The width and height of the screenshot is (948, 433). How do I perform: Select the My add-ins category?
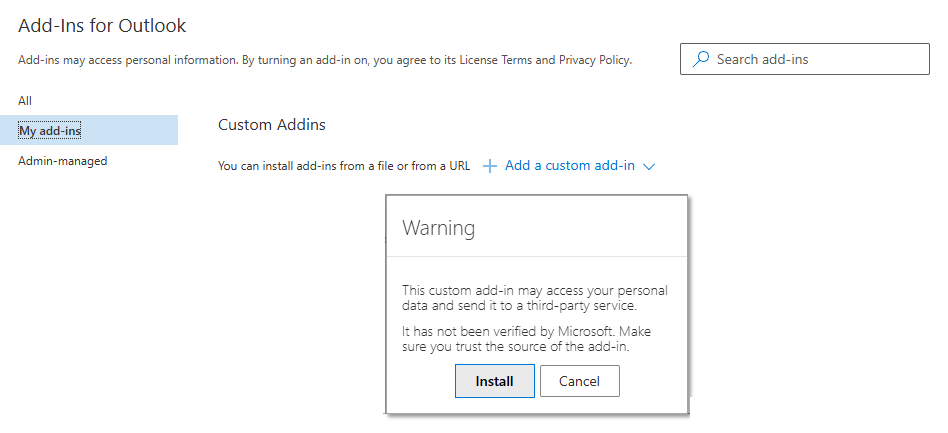click(x=50, y=131)
